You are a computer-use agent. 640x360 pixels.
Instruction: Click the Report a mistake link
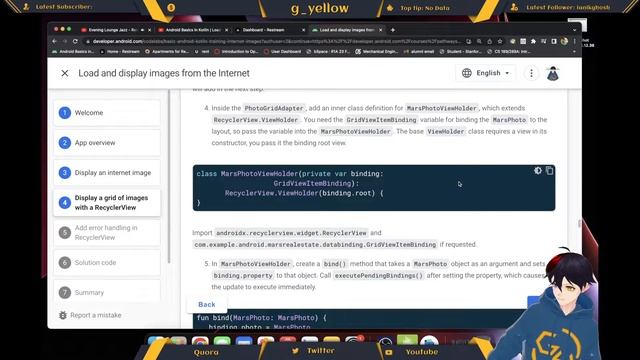91,315
